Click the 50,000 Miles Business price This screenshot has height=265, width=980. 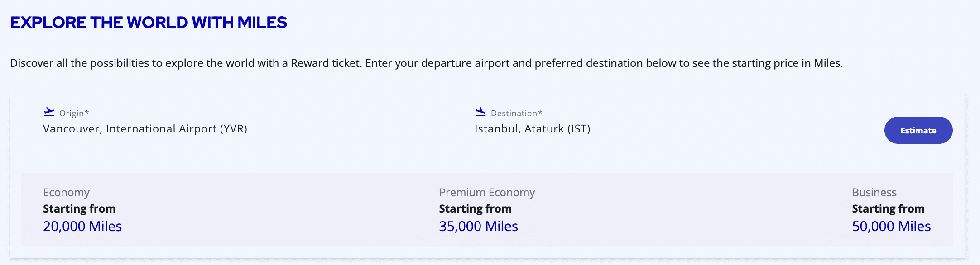(x=891, y=226)
